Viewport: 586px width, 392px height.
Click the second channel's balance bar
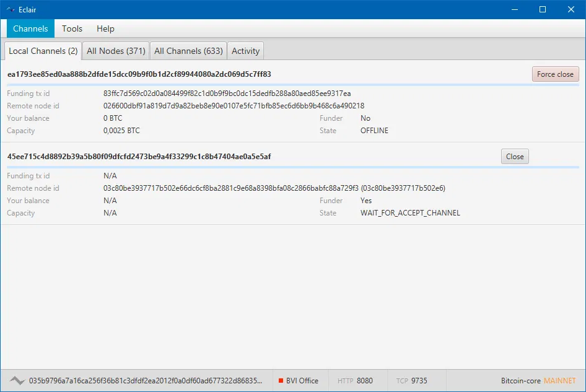[292, 167]
